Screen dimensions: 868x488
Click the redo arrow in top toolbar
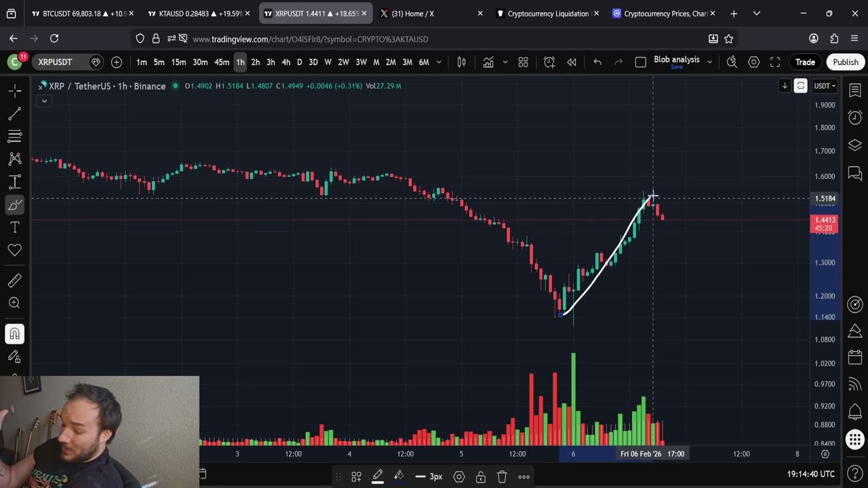(618, 62)
